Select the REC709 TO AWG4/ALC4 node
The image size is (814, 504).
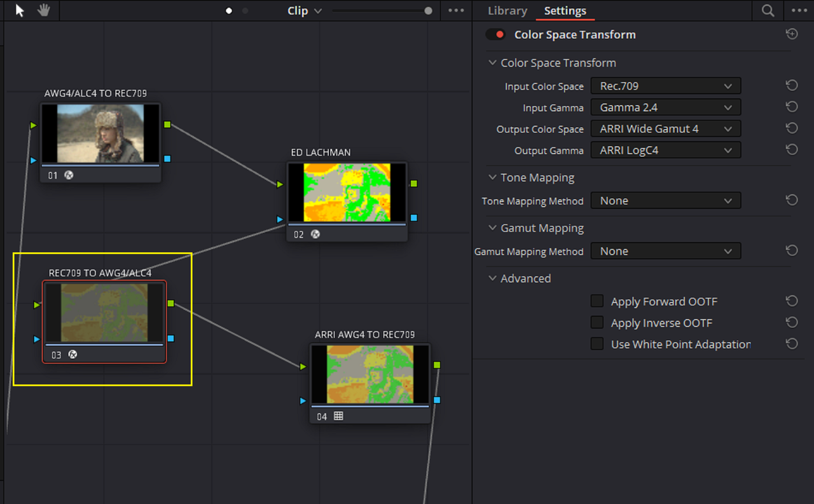click(104, 322)
